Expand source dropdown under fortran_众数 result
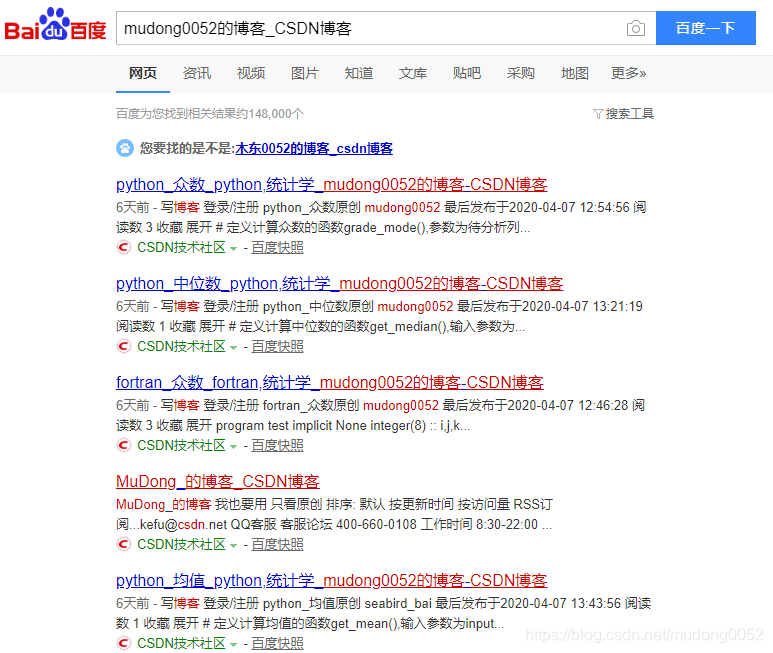773x653 pixels. (x=234, y=447)
